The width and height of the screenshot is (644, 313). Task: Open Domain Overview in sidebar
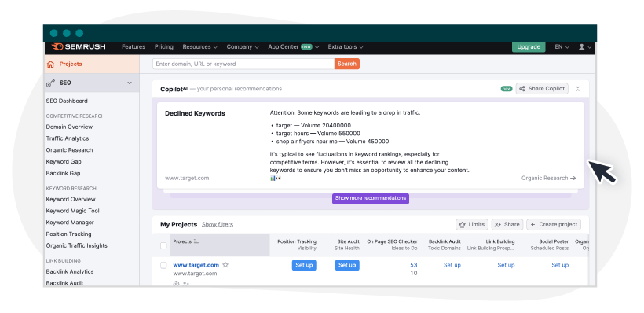click(x=69, y=127)
